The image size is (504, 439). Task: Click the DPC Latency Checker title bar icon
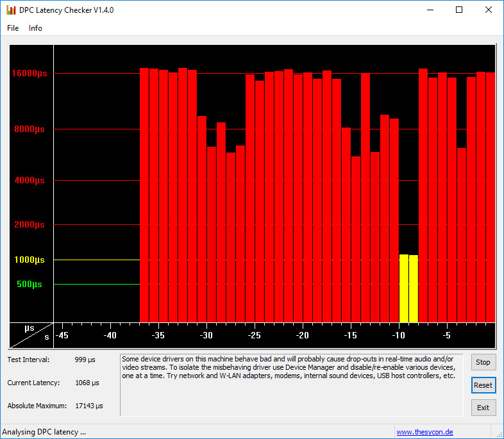(10, 10)
